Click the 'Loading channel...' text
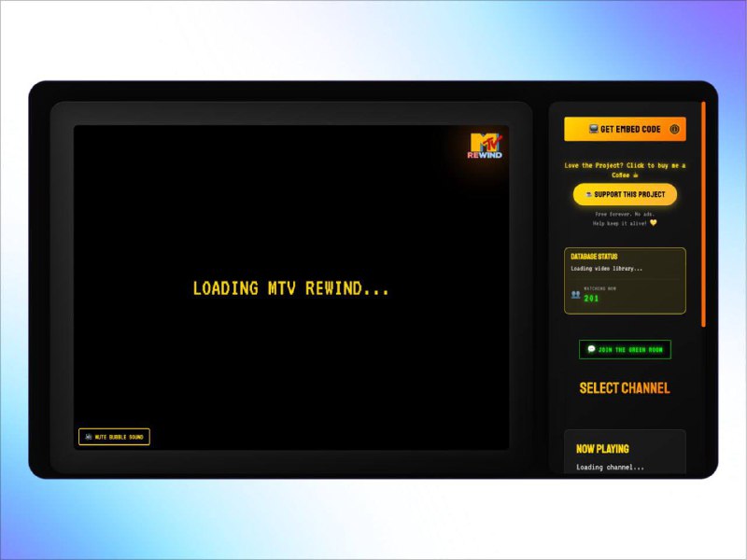This screenshot has width=747, height=560. tap(610, 467)
